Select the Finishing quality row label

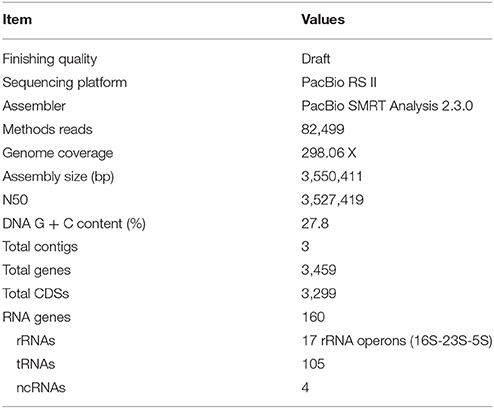click(x=50, y=59)
